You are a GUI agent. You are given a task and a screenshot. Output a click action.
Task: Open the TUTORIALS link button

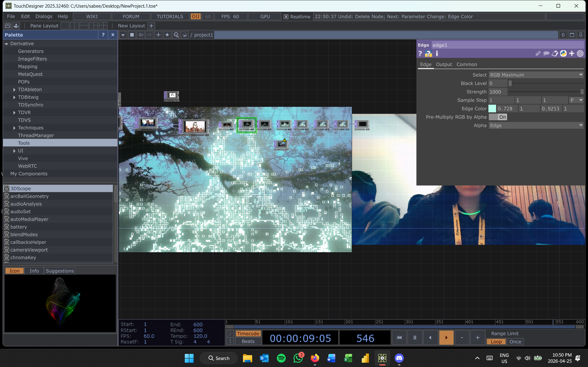point(170,17)
